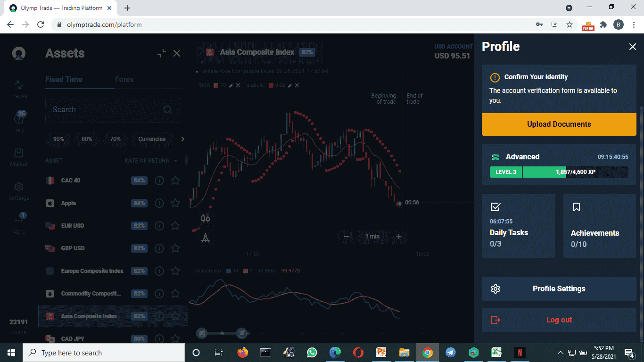This screenshot has height=362, width=644.
Task: Add Europe Composite Index to favorites
Action: click(x=175, y=271)
